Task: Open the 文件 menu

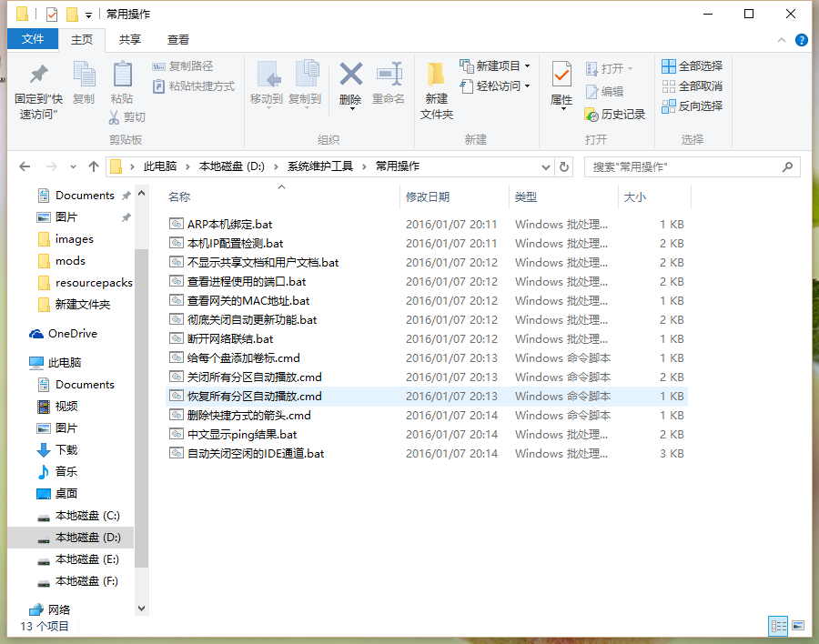Action: coord(33,39)
